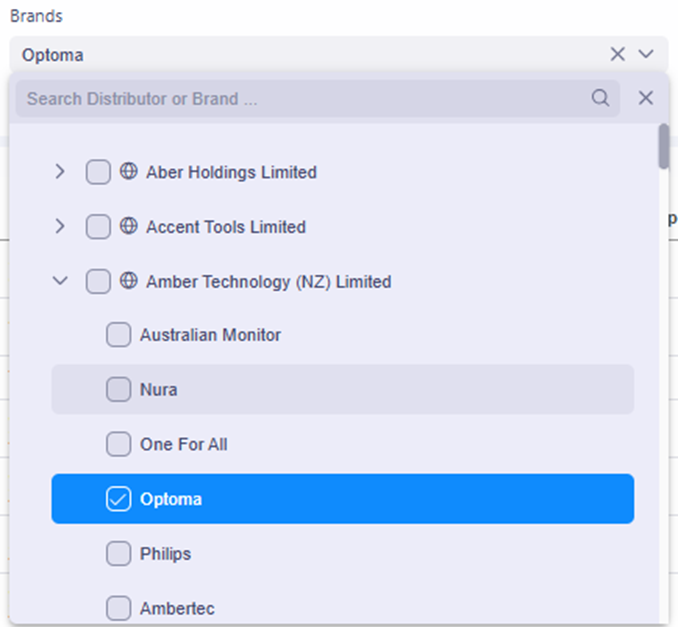Collapse the Brands dropdown with chevron
This screenshot has height=627, width=678.
pyautogui.click(x=646, y=54)
